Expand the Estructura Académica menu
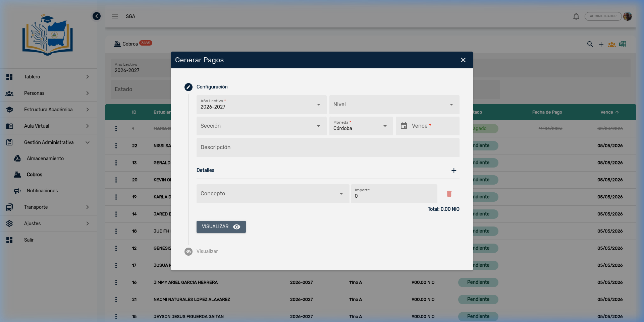644x322 pixels. [48, 110]
